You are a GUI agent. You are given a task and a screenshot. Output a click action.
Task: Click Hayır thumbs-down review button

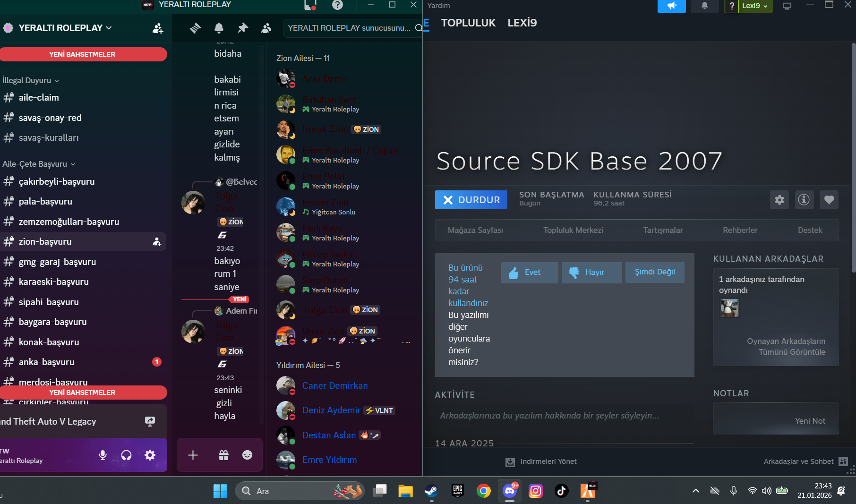(x=591, y=273)
